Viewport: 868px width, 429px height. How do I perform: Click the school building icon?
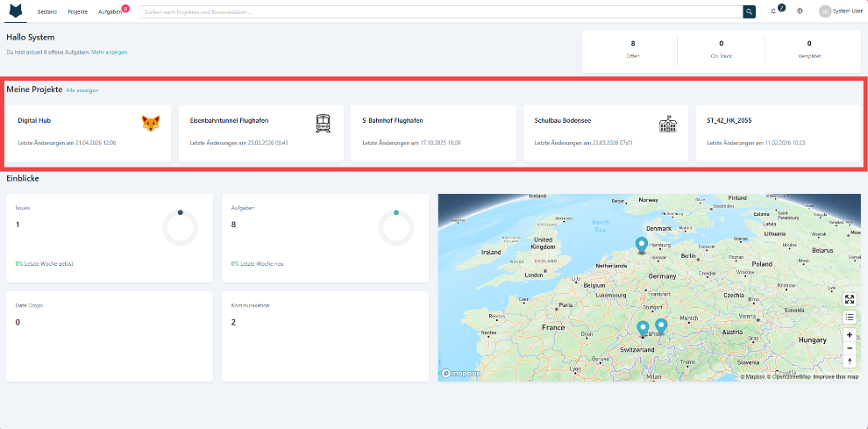668,125
